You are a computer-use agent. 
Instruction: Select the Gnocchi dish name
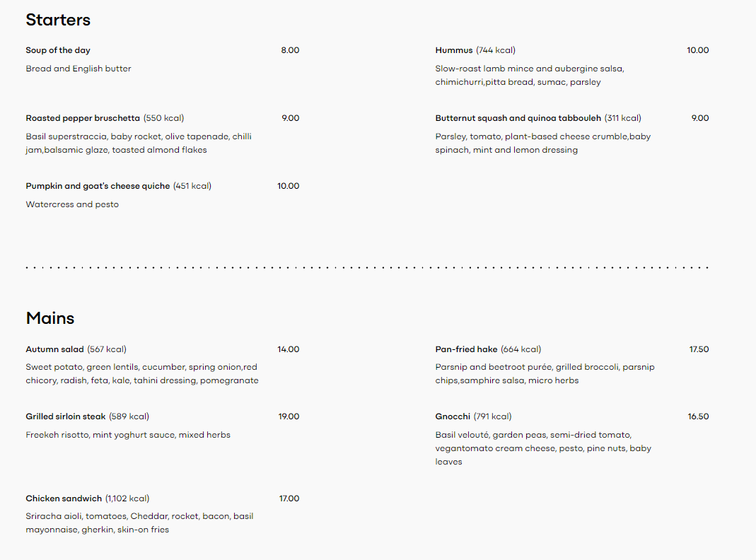pos(453,416)
